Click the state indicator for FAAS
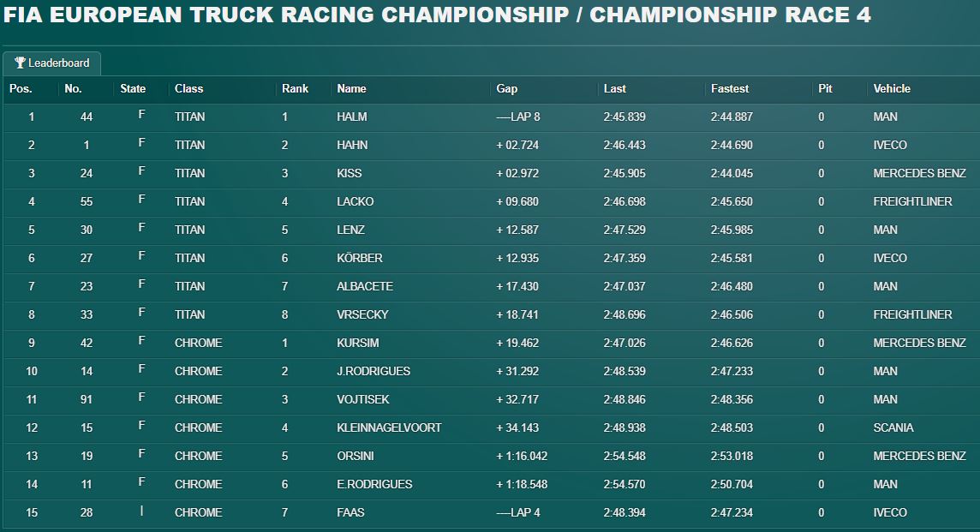This screenshot has height=532, width=980. 142,511
